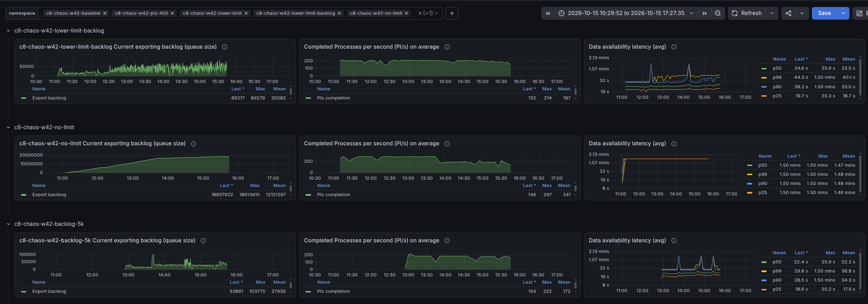Sort backlog-5k latency legend by Mean
This screenshot has height=304, width=868.
[x=849, y=253]
